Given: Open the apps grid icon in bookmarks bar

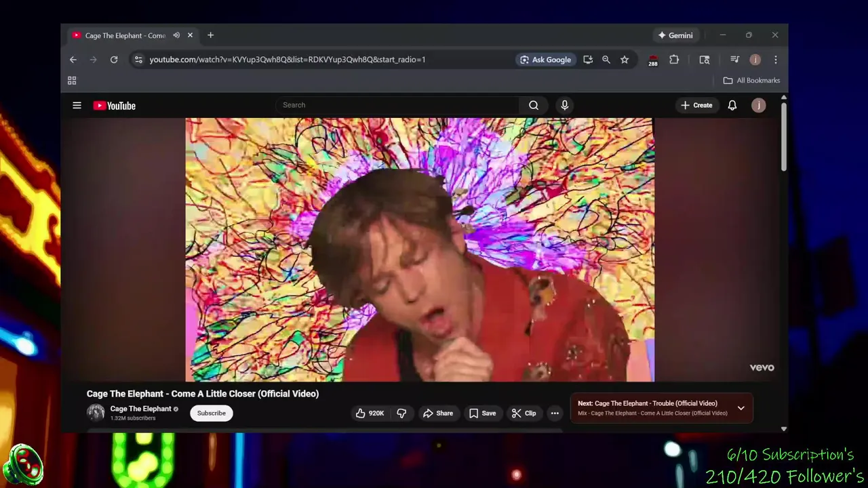Looking at the screenshot, I should tap(72, 81).
